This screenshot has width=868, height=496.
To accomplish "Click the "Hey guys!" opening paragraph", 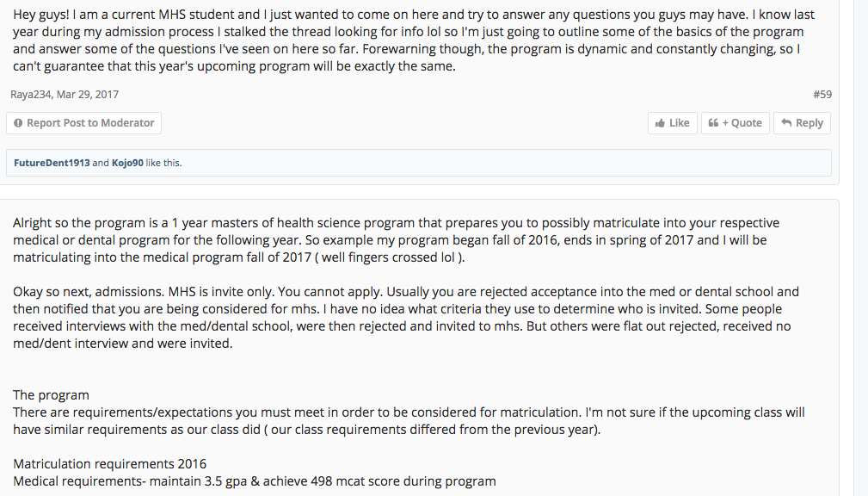I will coord(413,40).
